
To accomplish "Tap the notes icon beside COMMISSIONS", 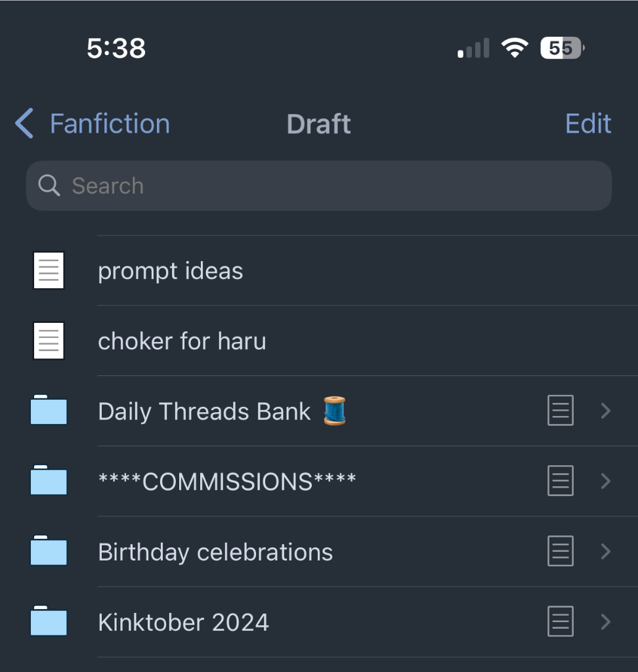I will 561,481.
